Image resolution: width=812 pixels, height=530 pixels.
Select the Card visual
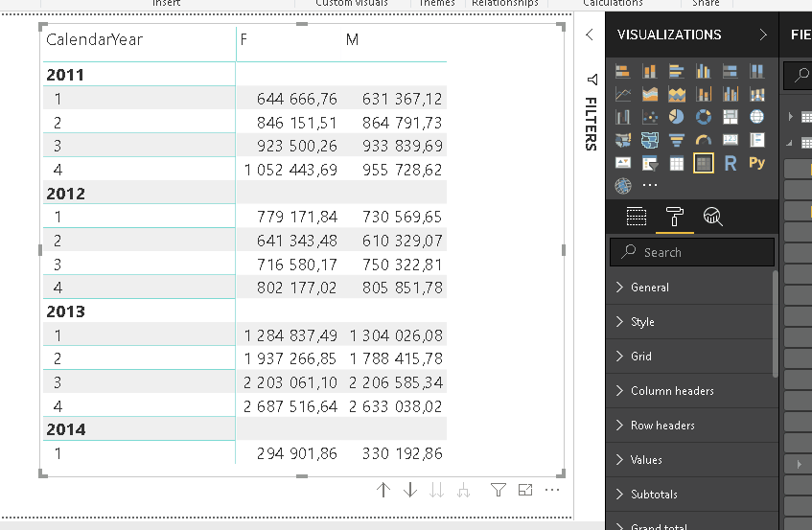(731, 140)
